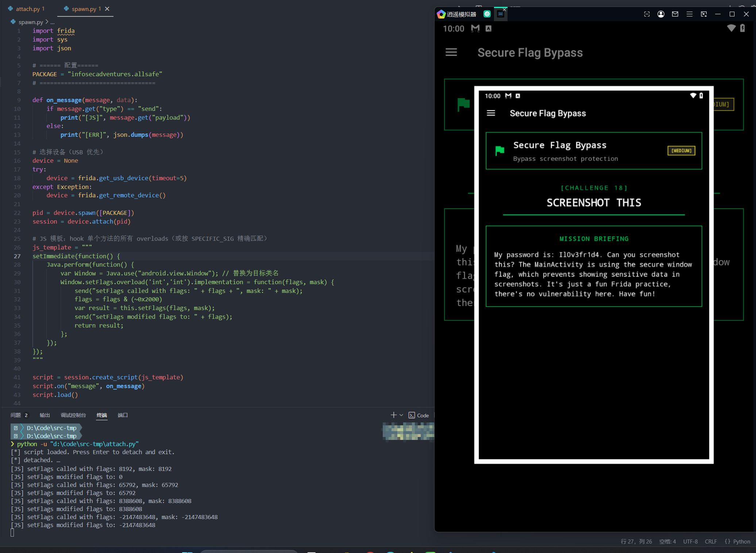756x553 pixels.
Task: Close the spawn.py editor tab
Action: coord(107,9)
